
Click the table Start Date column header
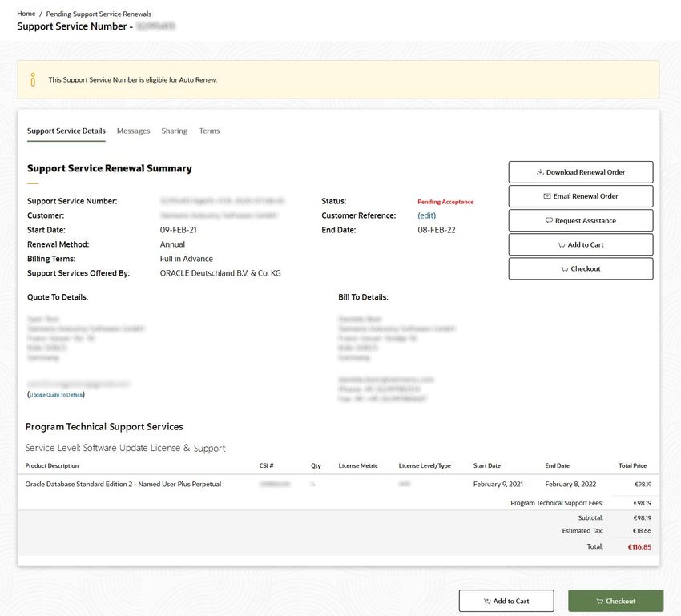click(x=487, y=465)
